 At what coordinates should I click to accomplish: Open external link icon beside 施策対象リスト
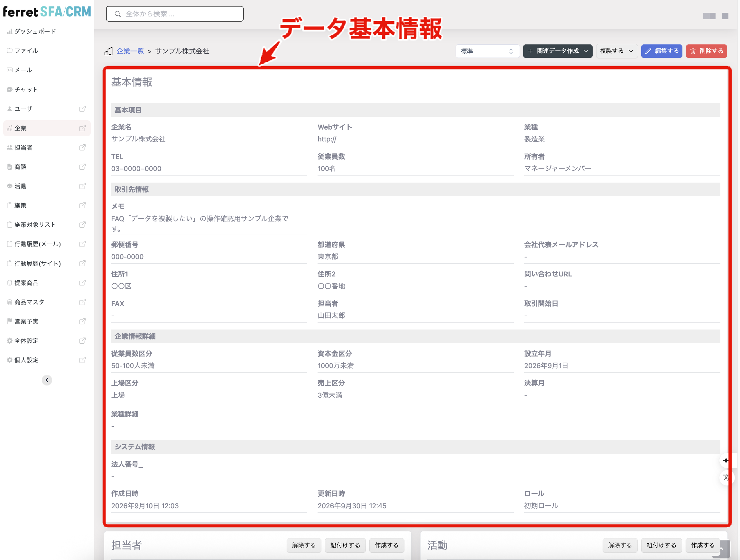82,224
